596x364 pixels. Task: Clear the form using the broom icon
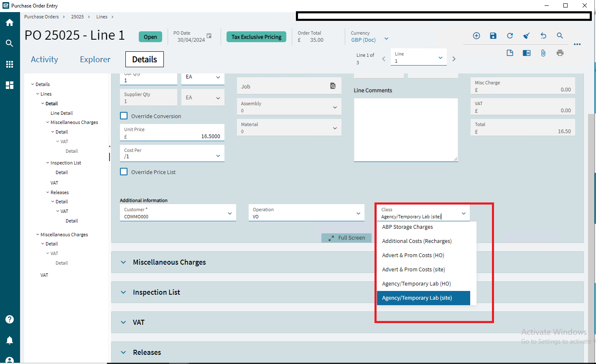(x=527, y=36)
